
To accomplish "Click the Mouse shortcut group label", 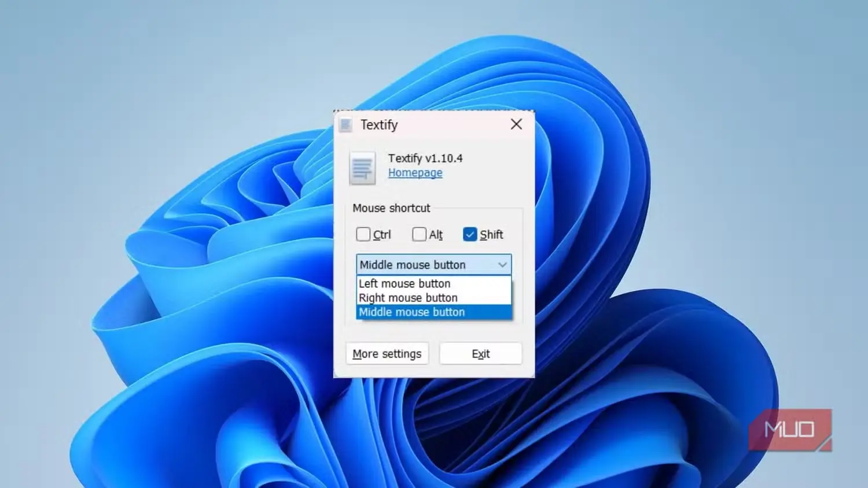I will tap(391, 208).
